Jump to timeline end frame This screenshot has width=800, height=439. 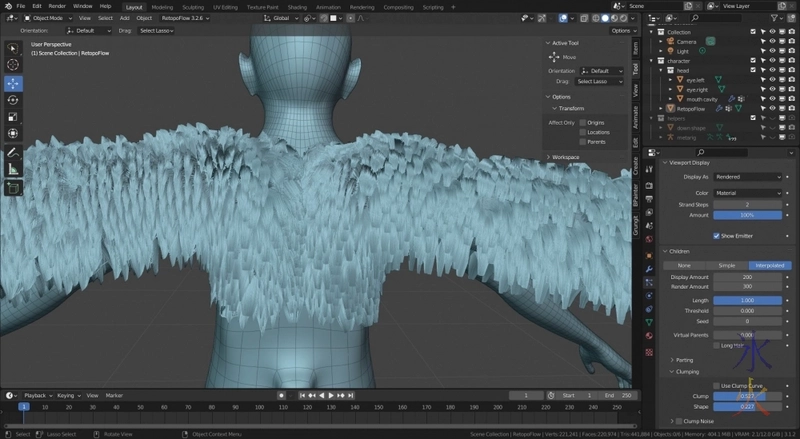tap(351, 396)
